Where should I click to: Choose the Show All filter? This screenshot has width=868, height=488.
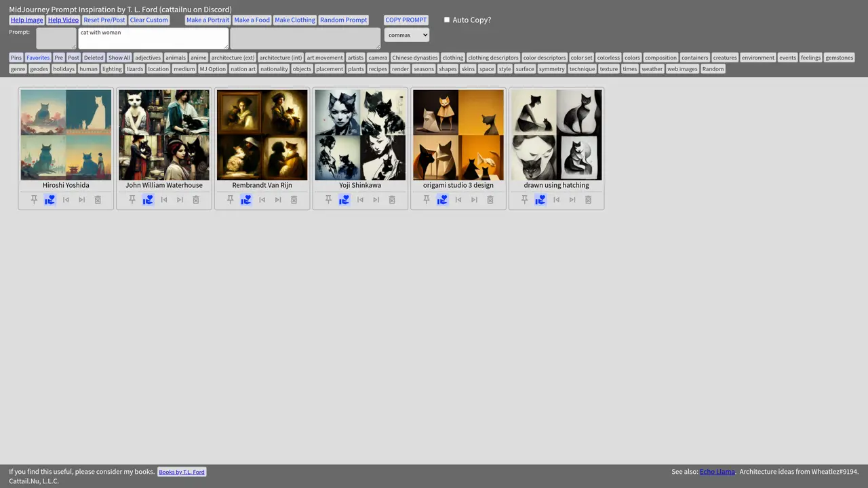pyautogui.click(x=119, y=58)
